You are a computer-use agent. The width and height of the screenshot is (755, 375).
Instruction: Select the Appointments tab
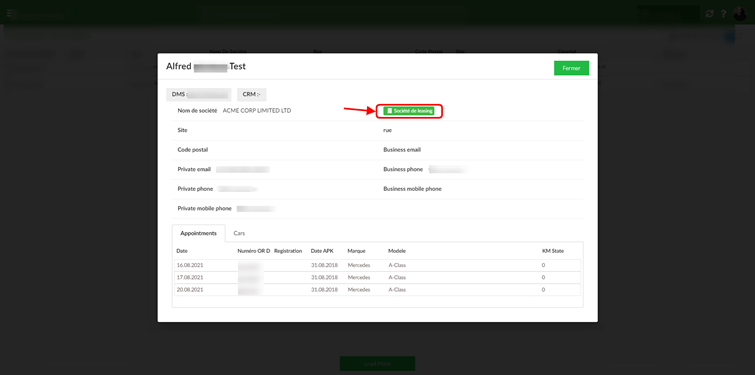198,233
